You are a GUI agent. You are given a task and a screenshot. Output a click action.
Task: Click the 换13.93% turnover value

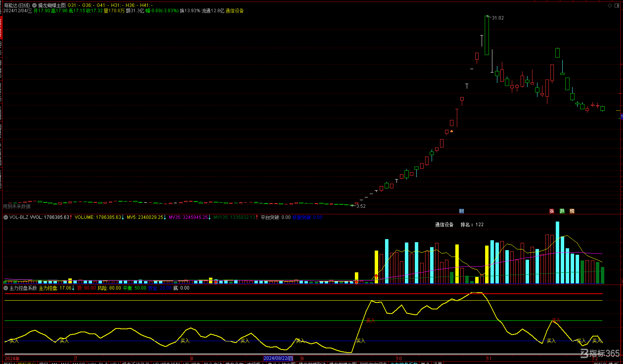pos(190,11)
